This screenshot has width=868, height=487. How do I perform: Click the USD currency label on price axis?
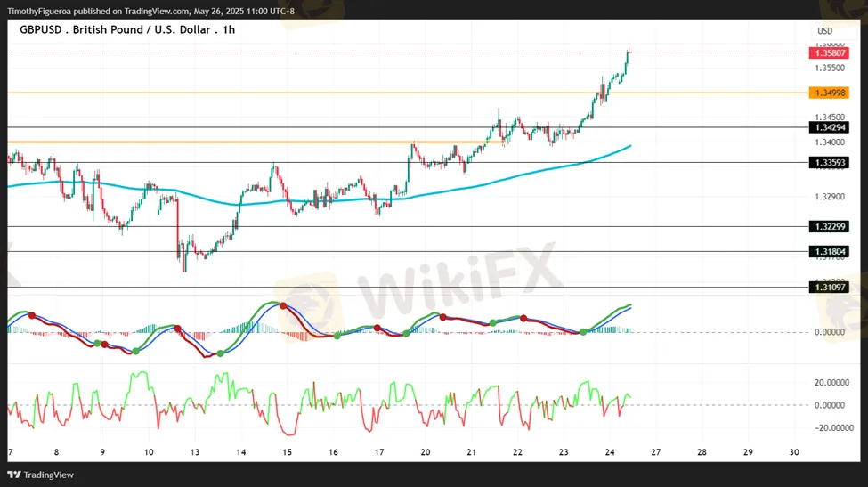(824, 31)
